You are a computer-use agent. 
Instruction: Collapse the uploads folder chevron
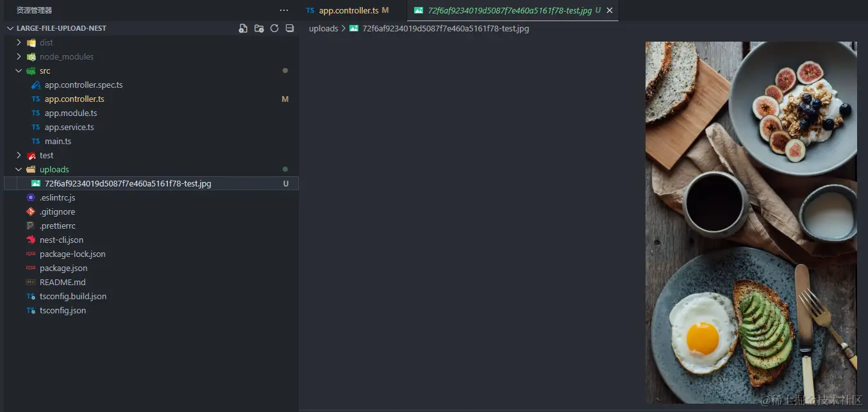click(x=19, y=169)
